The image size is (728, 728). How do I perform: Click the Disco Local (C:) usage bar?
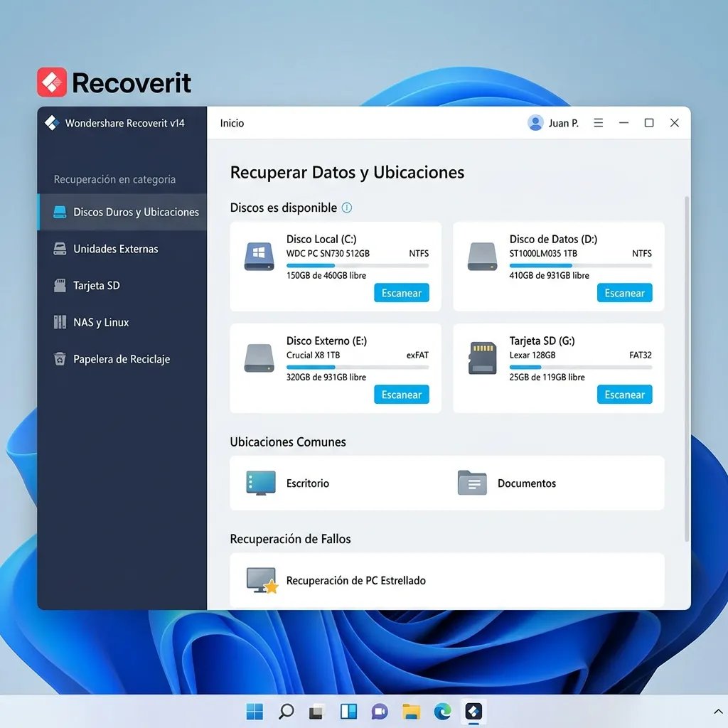tap(358, 266)
